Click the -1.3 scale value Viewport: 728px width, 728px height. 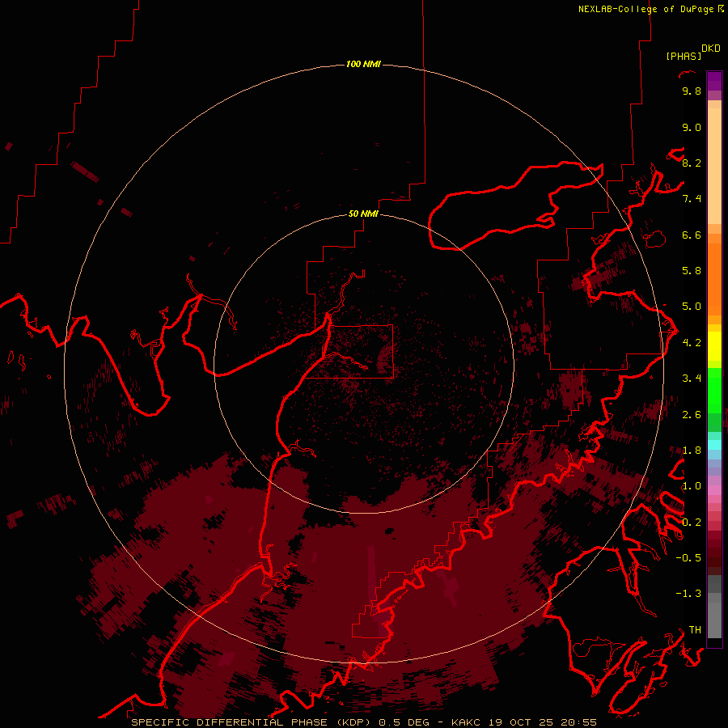click(688, 594)
